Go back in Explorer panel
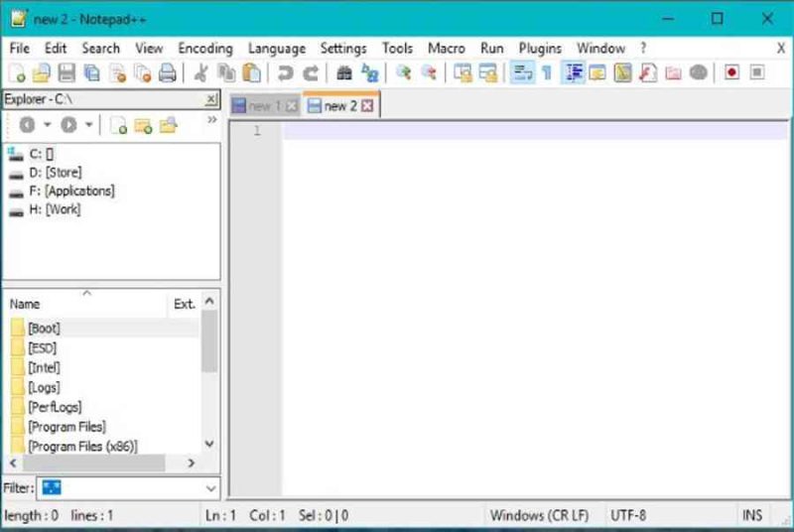The width and height of the screenshot is (794, 532). pyautogui.click(x=28, y=124)
